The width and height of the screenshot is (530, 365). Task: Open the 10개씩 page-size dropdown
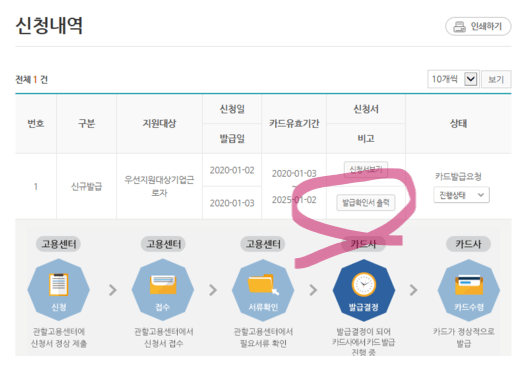click(x=453, y=79)
